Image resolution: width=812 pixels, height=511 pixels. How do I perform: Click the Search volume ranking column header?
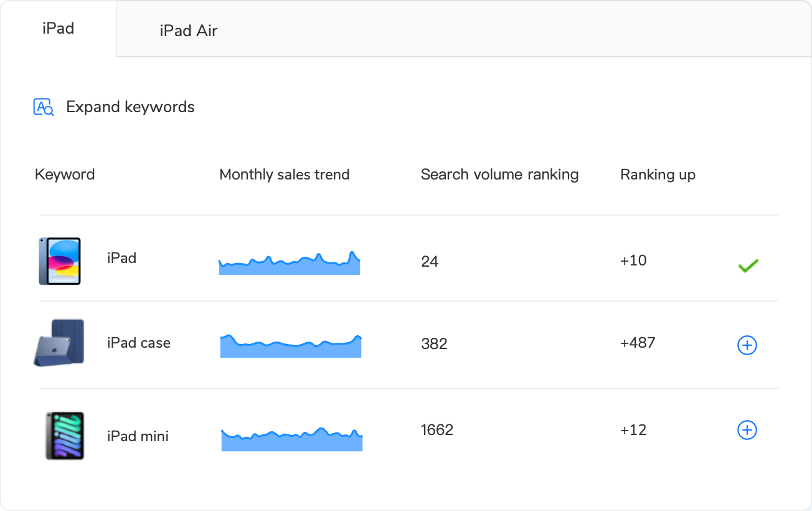pyautogui.click(x=499, y=174)
